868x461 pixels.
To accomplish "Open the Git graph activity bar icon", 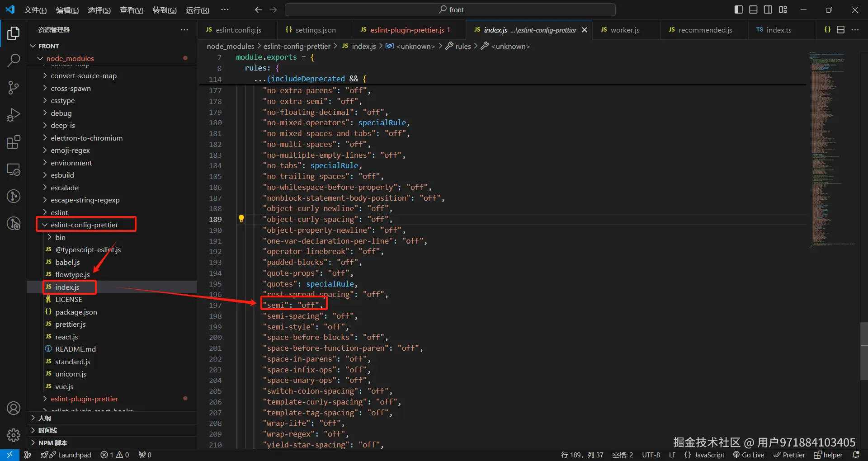I will click(14, 196).
